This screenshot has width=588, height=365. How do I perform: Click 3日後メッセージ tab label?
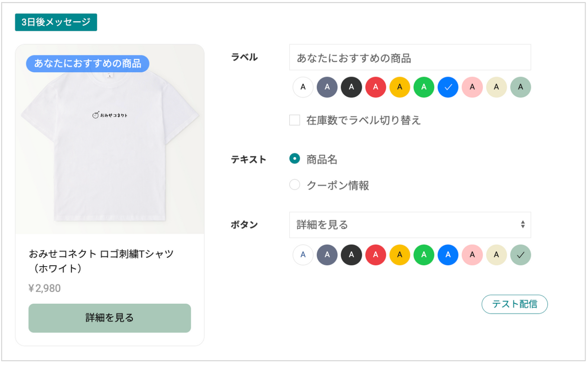pos(56,22)
